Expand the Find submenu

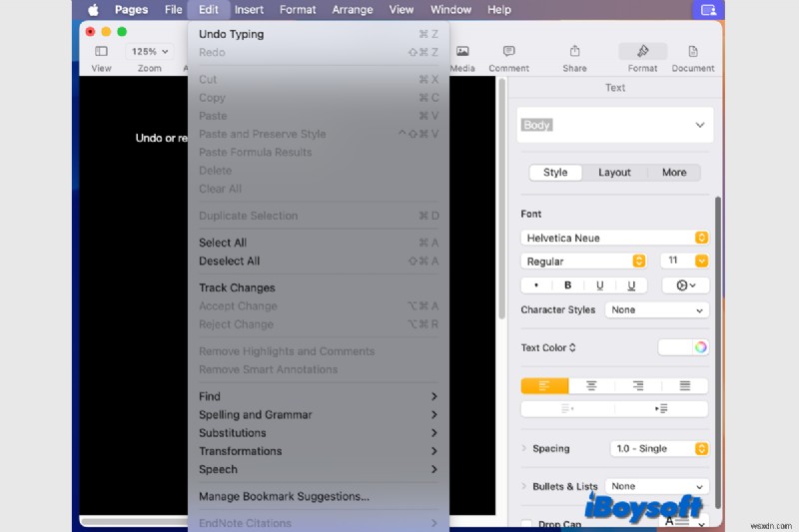319,396
